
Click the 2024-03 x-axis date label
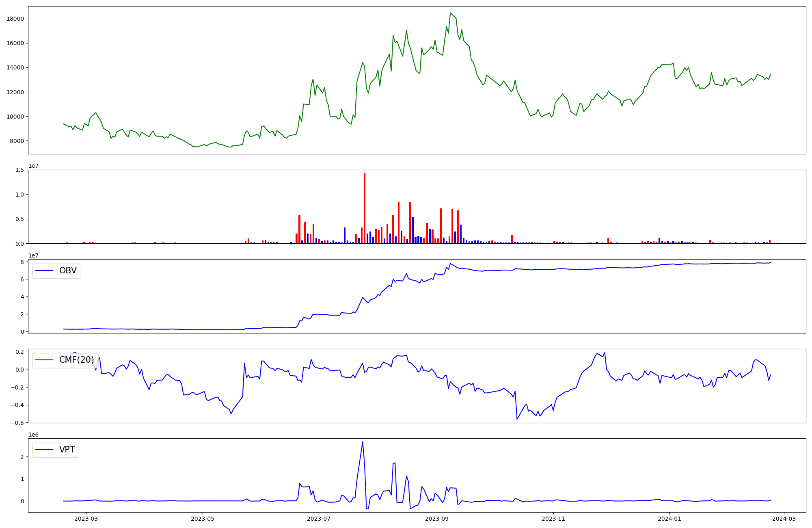(784, 519)
